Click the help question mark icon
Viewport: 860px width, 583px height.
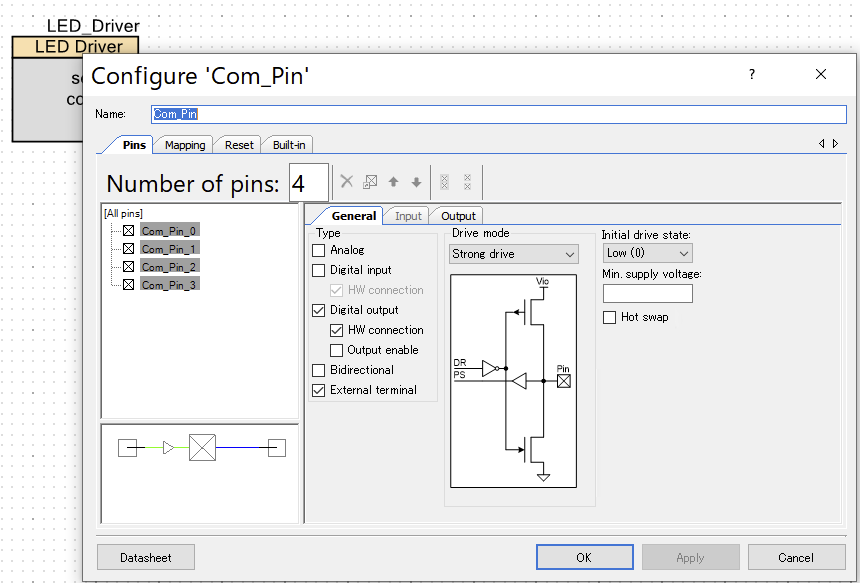[x=751, y=75]
